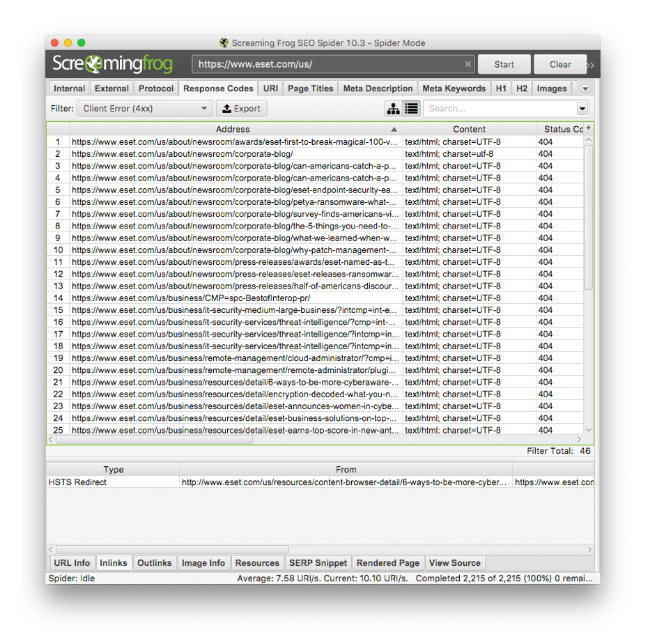Open the Rendered Page tab
Viewport: 657px width, 644px height.
point(388,563)
